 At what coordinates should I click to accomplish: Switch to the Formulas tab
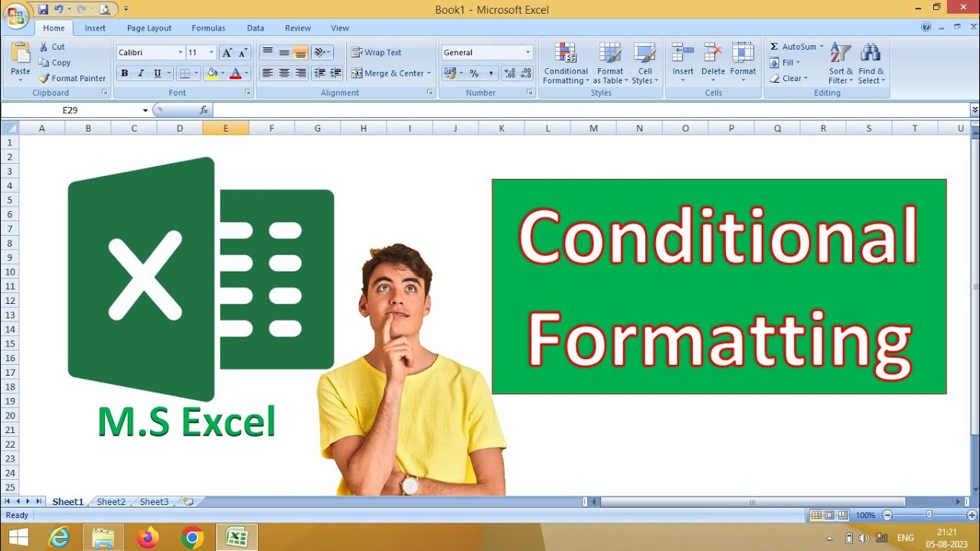click(x=208, y=28)
